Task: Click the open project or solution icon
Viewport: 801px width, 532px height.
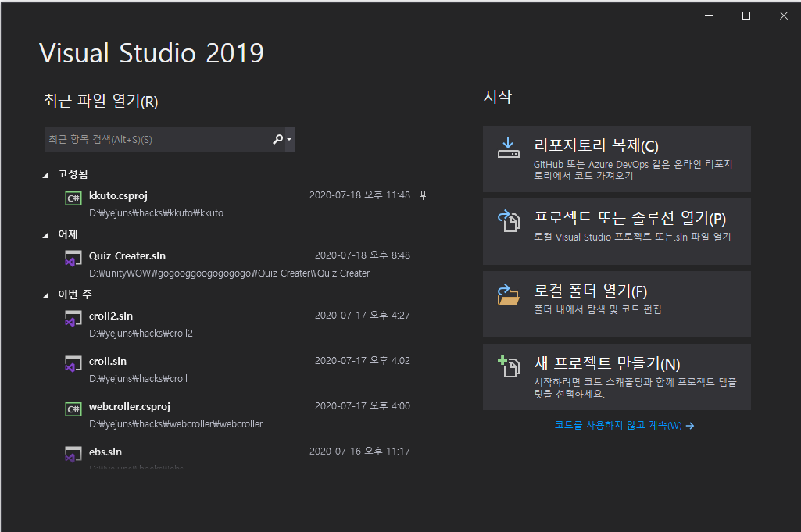Action: coord(508,220)
